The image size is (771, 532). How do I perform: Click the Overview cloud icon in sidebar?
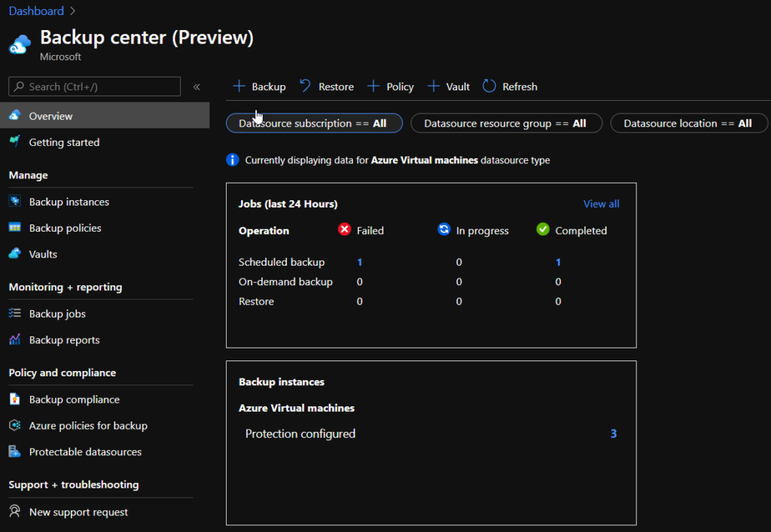pyautogui.click(x=15, y=115)
